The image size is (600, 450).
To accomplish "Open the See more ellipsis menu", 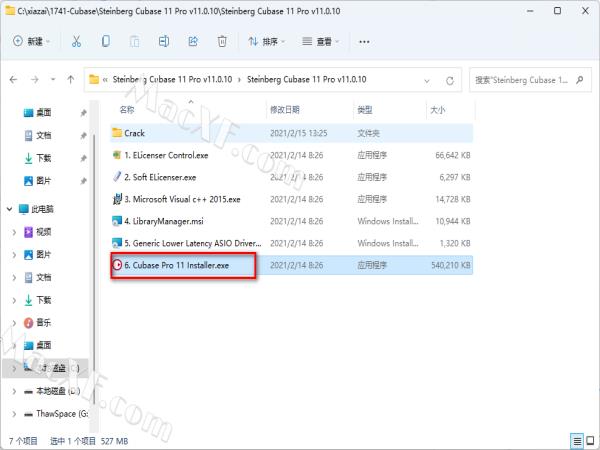I will click(x=364, y=41).
